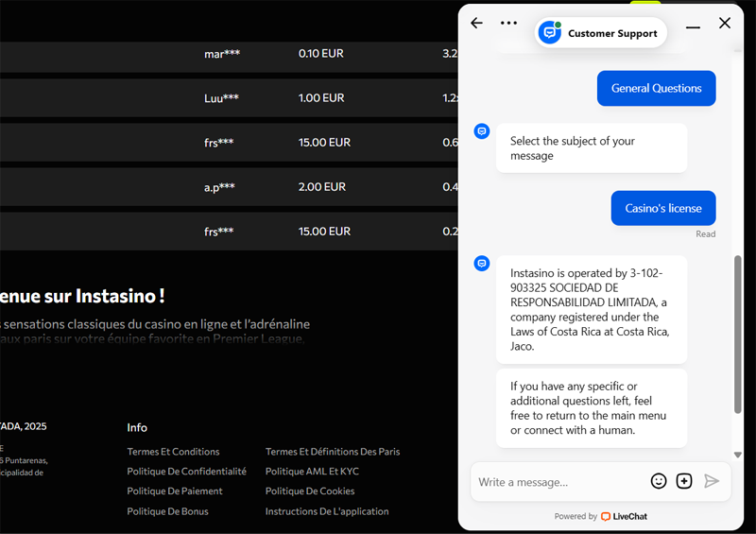Click the bot avatar beside Instasino message
Viewport: 756px width, 534px height.
click(x=482, y=264)
